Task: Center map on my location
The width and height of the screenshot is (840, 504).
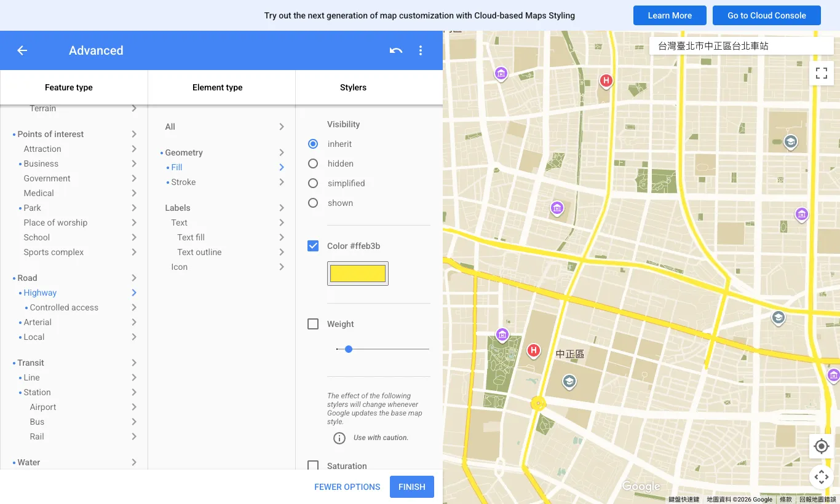Action: 822,446
